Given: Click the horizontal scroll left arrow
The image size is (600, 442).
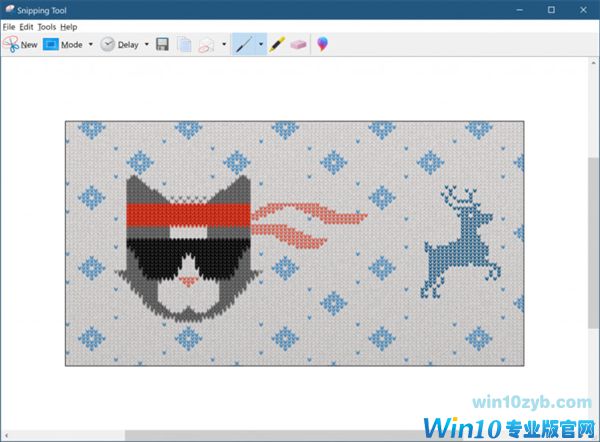Looking at the screenshot, I should point(6,435).
